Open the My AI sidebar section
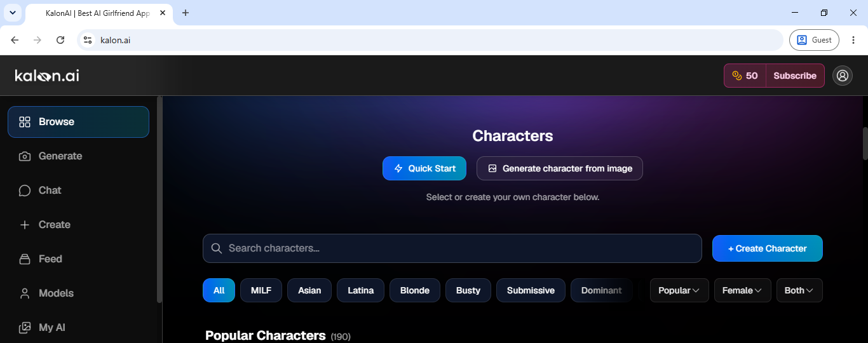 (x=78, y=328)
